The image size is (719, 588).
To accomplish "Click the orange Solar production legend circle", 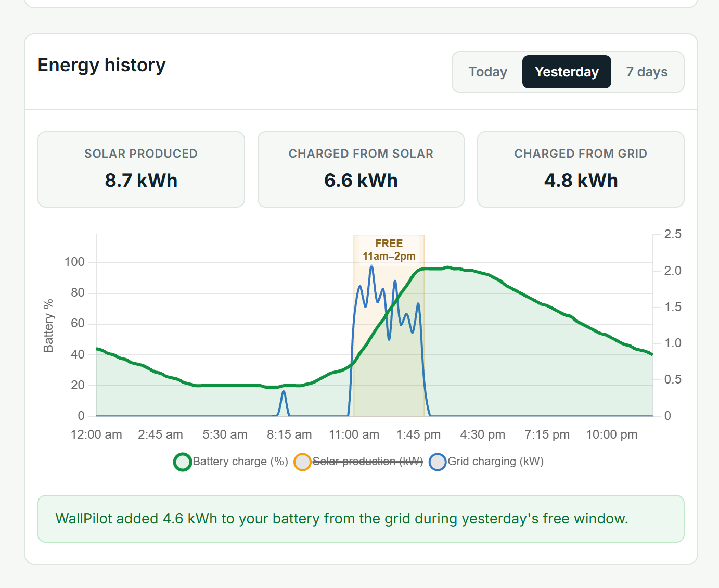I will click(x=302, y=462).
